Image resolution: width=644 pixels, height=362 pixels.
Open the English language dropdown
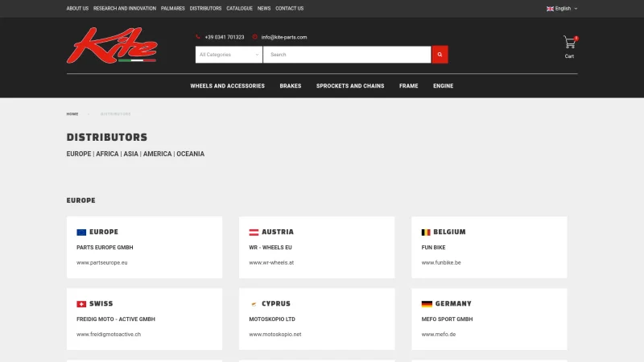tap(562, 9)
